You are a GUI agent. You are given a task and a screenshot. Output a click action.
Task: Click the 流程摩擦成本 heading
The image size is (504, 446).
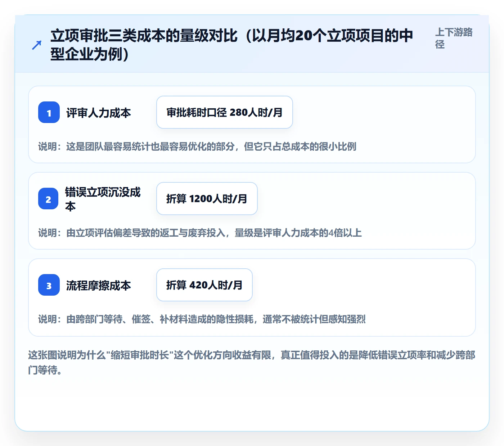[98, 286]
